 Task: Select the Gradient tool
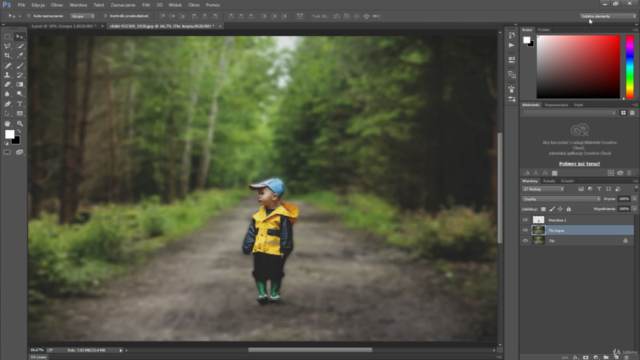coord(20,84)
